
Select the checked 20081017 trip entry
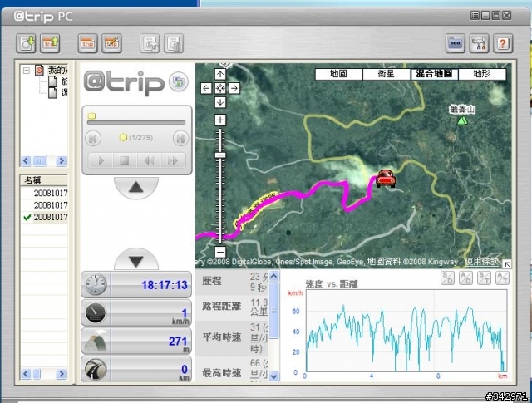(44, 217)
